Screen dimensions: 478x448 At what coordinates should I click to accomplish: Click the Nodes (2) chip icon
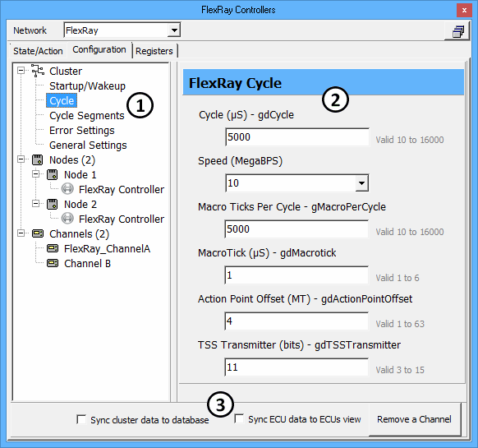[x=38, y=159]
